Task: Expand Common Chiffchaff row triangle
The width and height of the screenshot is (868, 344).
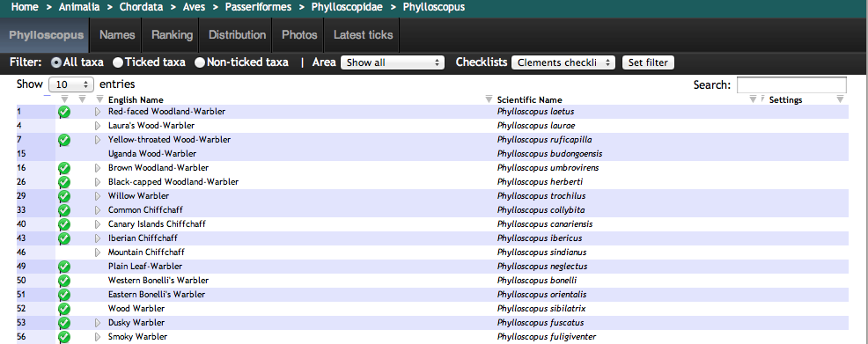Action: coord(98,210)
